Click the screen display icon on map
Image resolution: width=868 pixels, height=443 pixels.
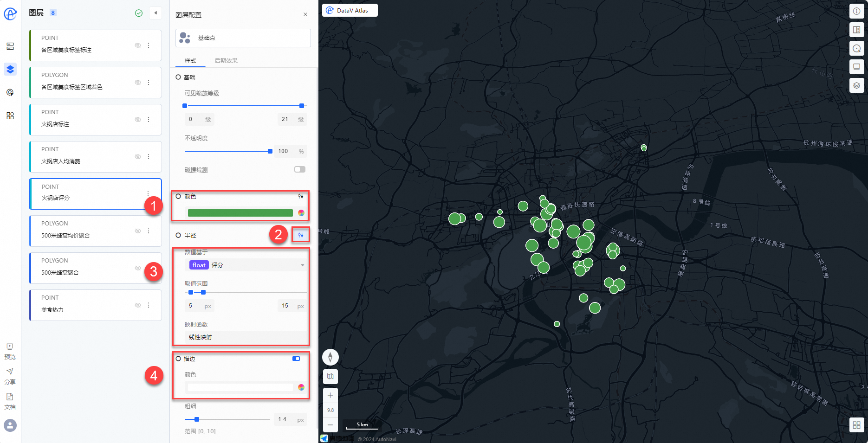857,67
